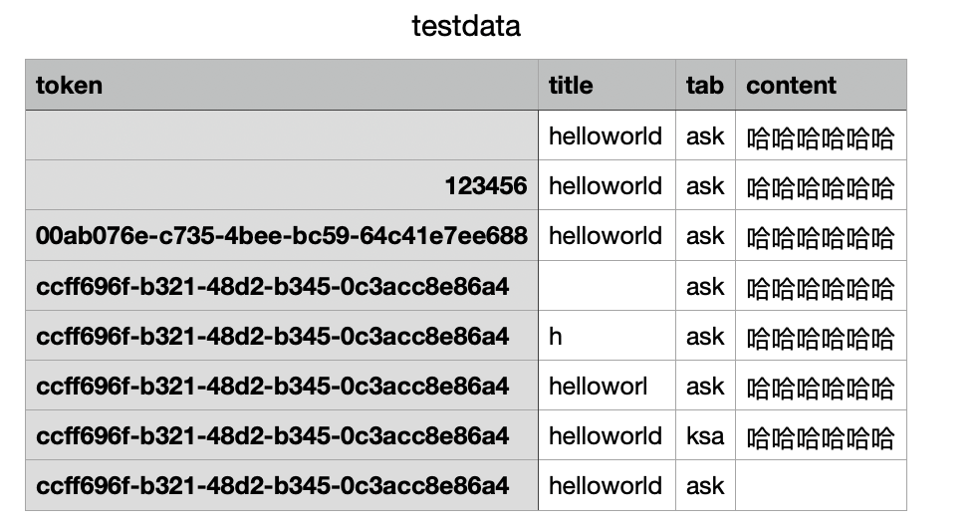Select the "ksa" tab cell

(705, 436)
